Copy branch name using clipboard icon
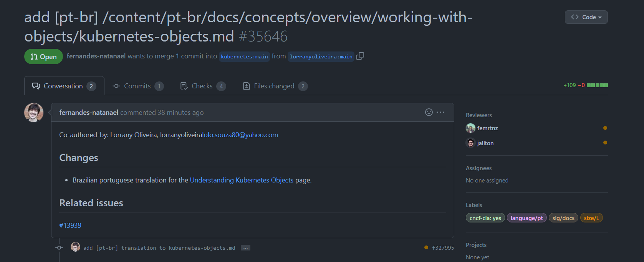 [360, 56]
